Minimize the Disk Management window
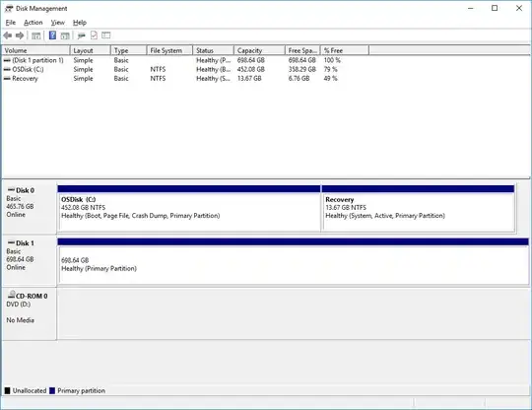The width and height of the screenshot is (532, 410). pos(471,8)
